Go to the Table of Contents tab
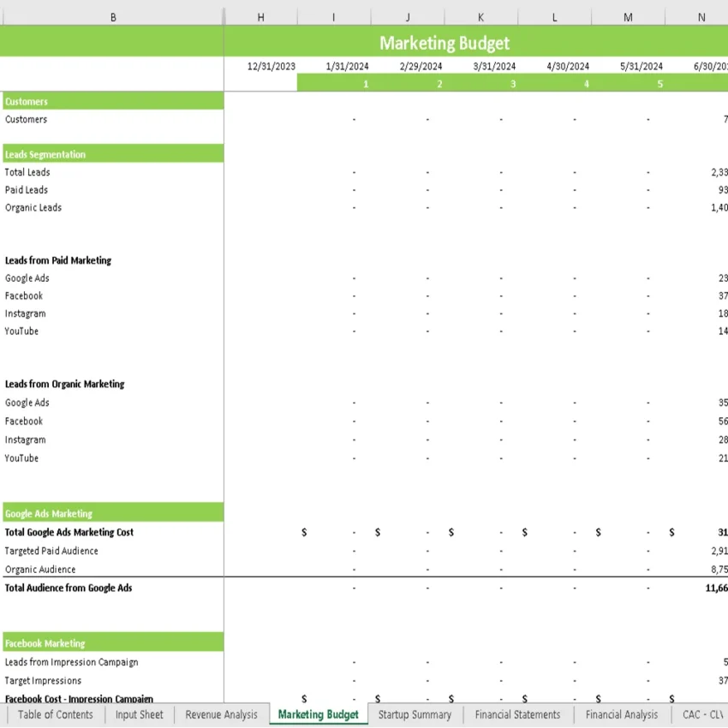The height and width of the screenshot is (728, 728). click(x=55, y=714)
